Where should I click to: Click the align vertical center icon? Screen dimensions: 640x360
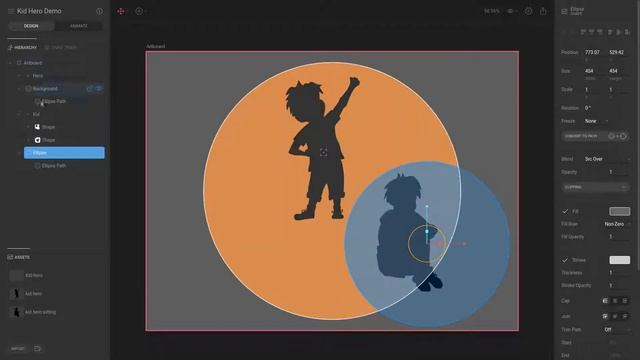619,32
